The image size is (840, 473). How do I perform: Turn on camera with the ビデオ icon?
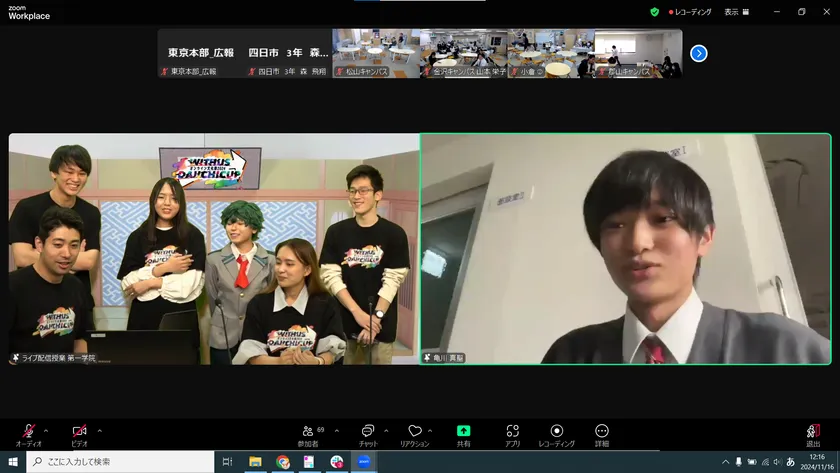(79, 432)
